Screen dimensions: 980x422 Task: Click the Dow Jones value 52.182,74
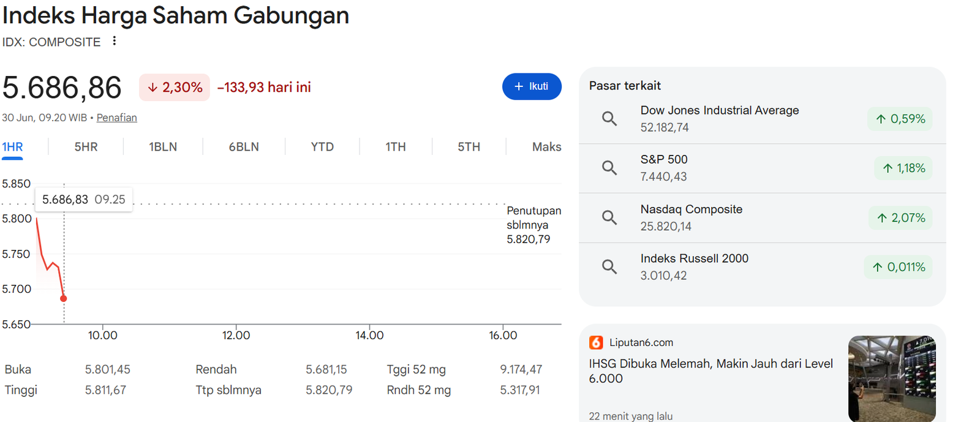click(x=665, y=127)
